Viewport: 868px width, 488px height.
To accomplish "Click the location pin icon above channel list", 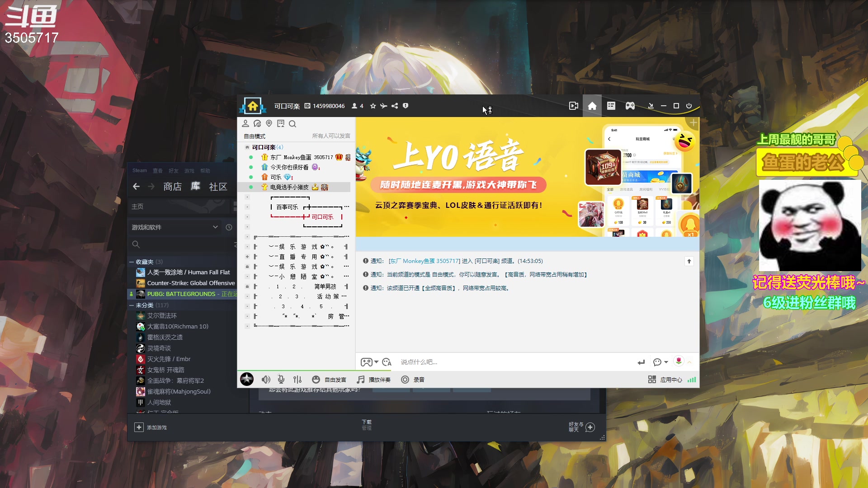I will coord(269,124).
